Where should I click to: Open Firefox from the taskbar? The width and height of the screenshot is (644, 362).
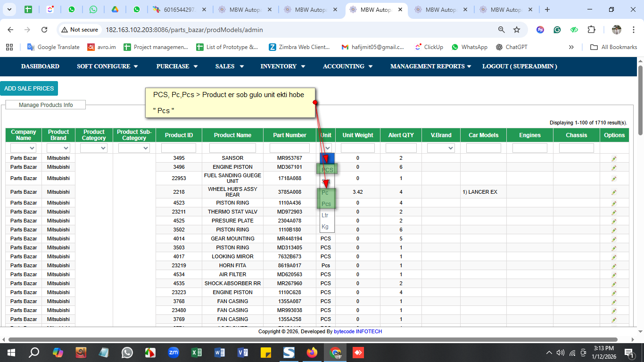coord(312,352)
